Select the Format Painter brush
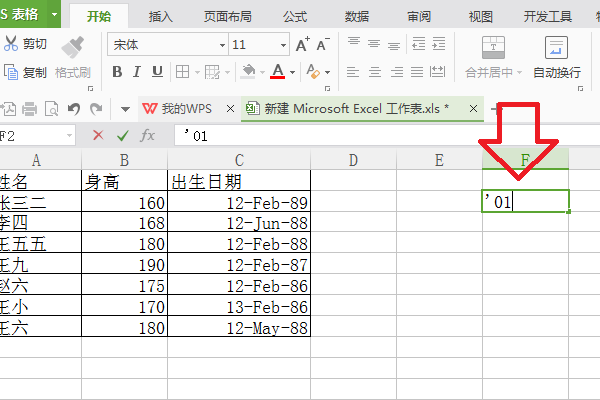 tap(73, 47)
